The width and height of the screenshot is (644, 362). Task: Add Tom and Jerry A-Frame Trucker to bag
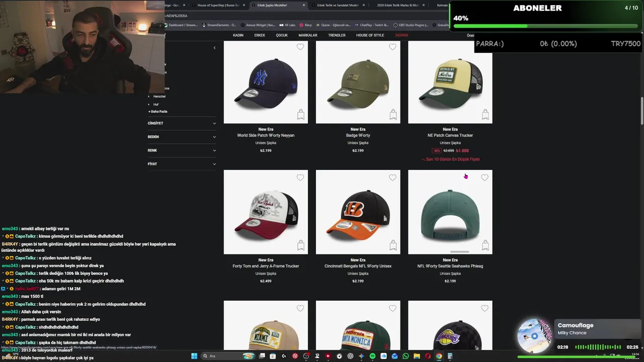pyautogui.click(x=300, y=245)
